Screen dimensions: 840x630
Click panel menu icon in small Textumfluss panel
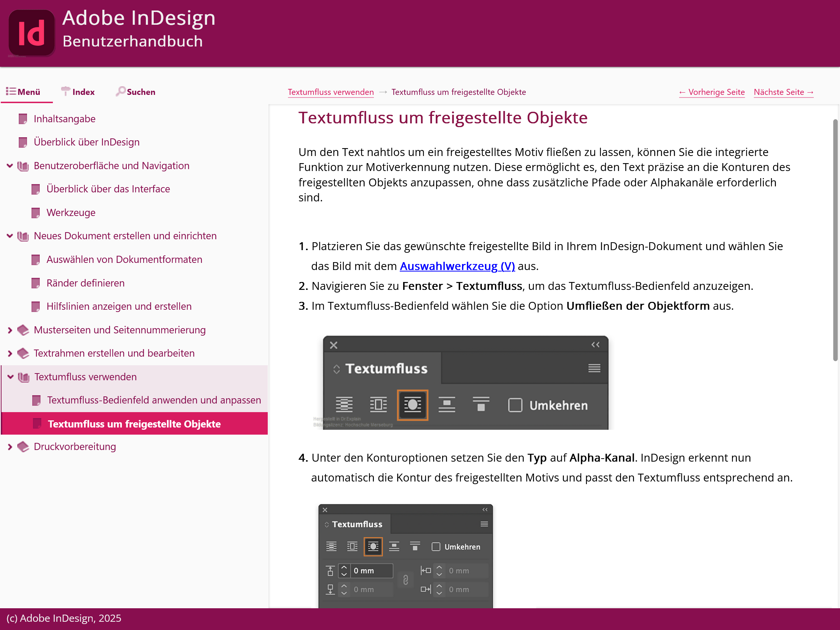(484, 523)
